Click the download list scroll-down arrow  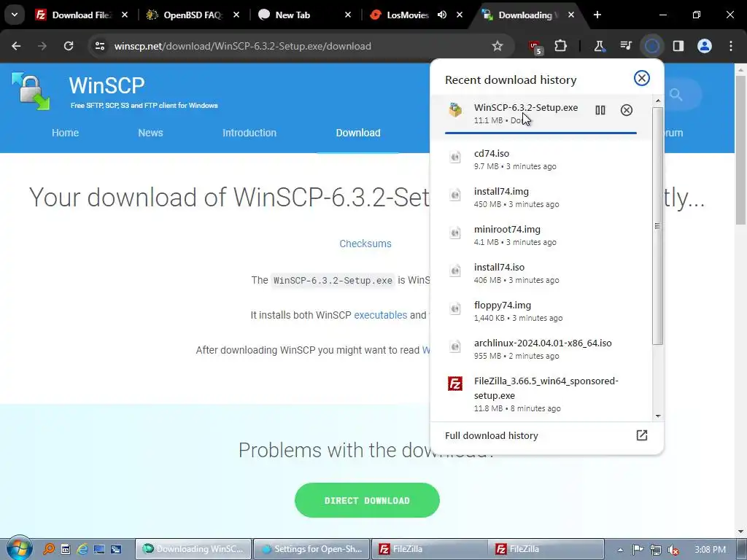point(658,416)
